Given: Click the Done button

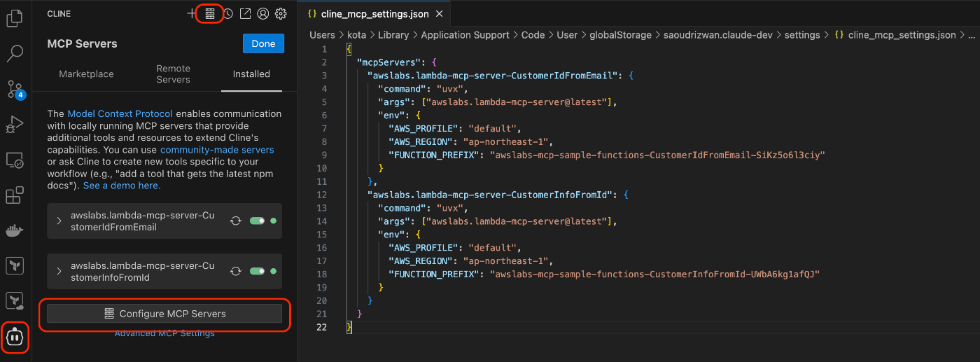Looking at the screenshot, I should click(x=263, y=43).
